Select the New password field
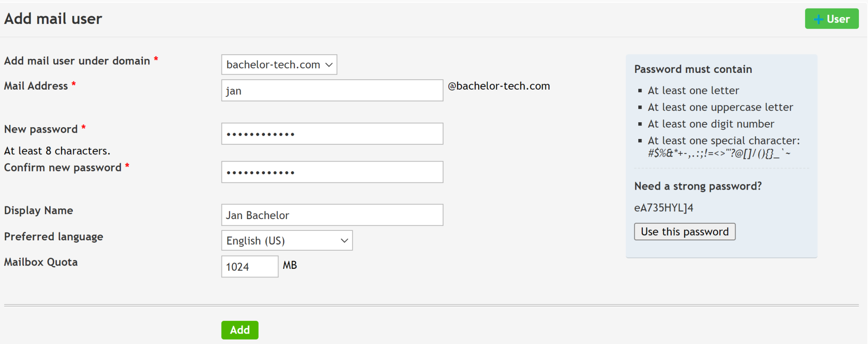This screenshot has width=868, height=344. (332, 134)
